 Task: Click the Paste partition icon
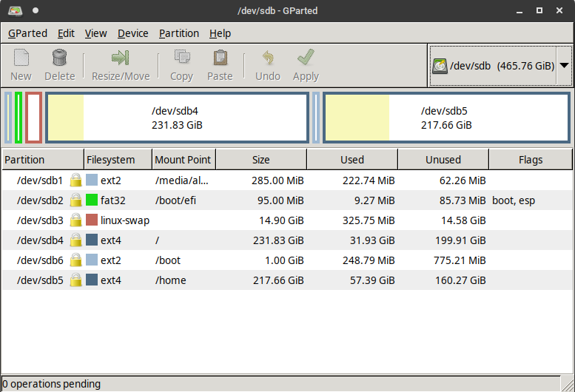click(x=220, y=58)
